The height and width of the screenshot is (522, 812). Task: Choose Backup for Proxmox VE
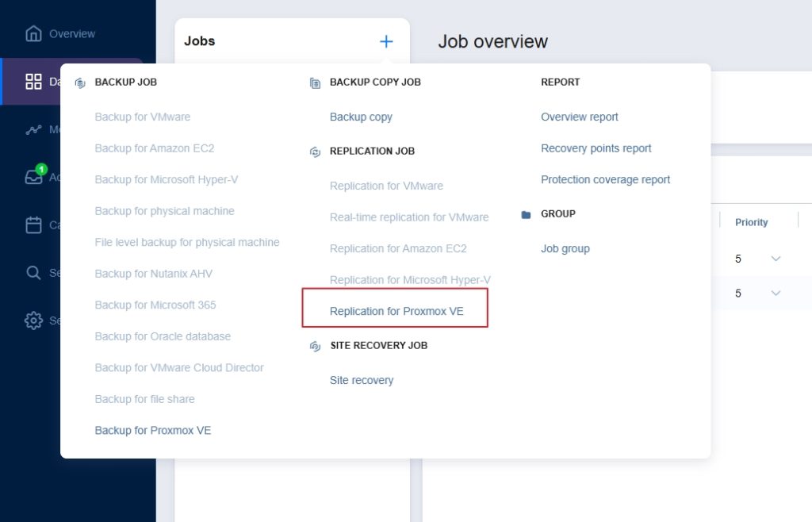tap(153, 430)
